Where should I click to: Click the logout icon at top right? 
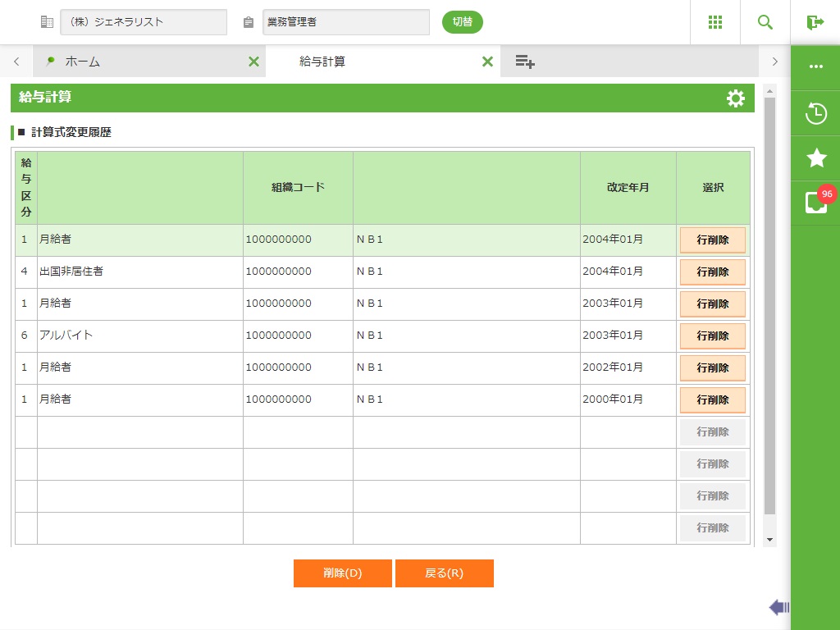click(x=815, y=22)
